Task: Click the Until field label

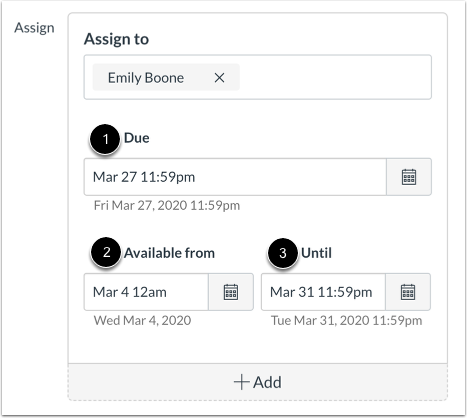Action: click(316, 253)
